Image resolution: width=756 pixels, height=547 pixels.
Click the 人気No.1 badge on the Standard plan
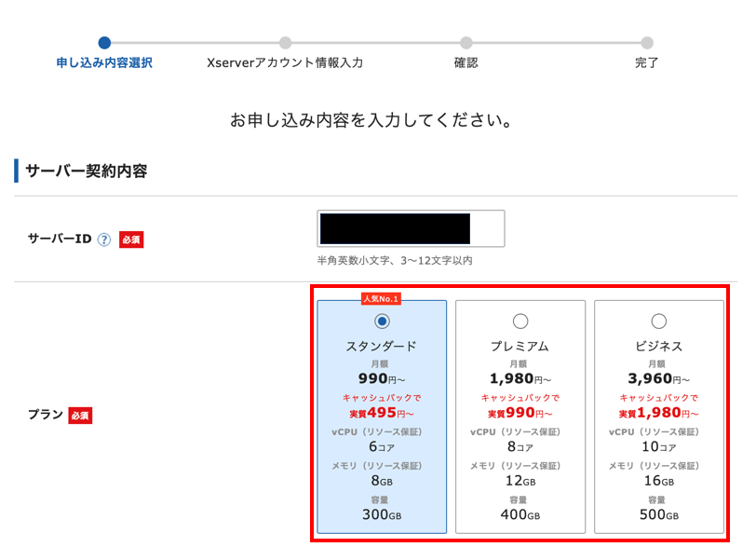point(381,299)
